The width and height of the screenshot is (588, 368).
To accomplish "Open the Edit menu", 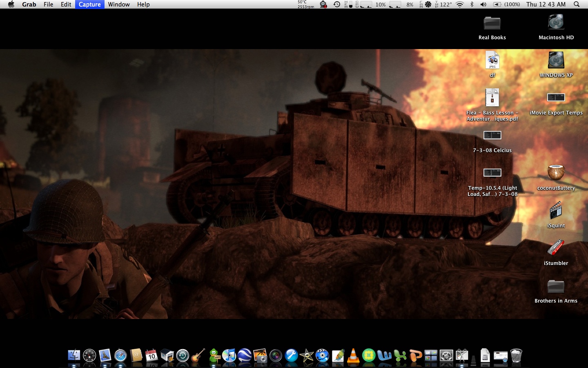I will point(66,4).
